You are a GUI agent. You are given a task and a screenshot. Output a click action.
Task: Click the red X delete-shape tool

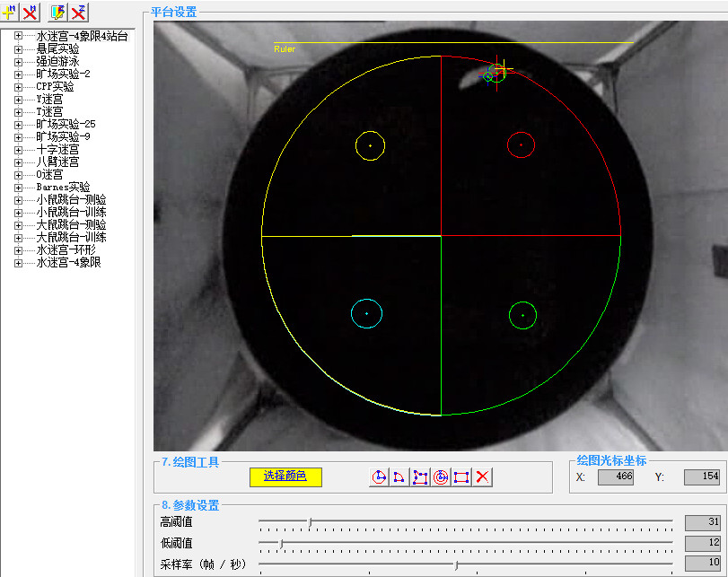[x=482, y=476]
